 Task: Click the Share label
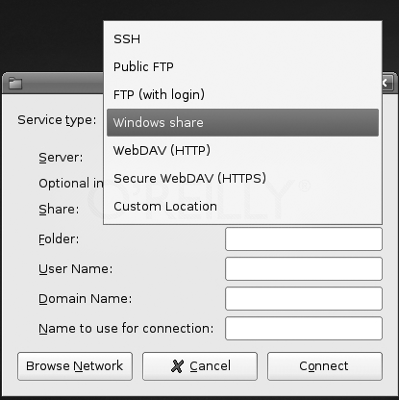pyautogui.click(x=59, y=209)
